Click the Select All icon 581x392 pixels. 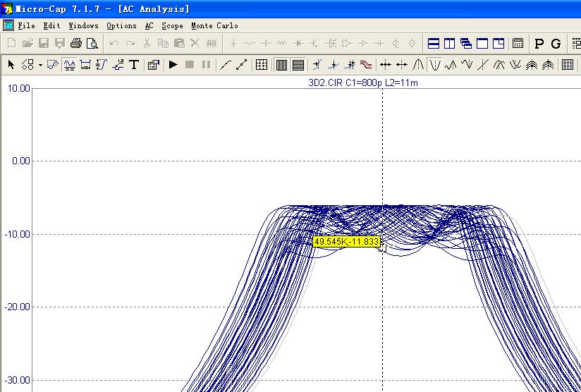(212, 43)
